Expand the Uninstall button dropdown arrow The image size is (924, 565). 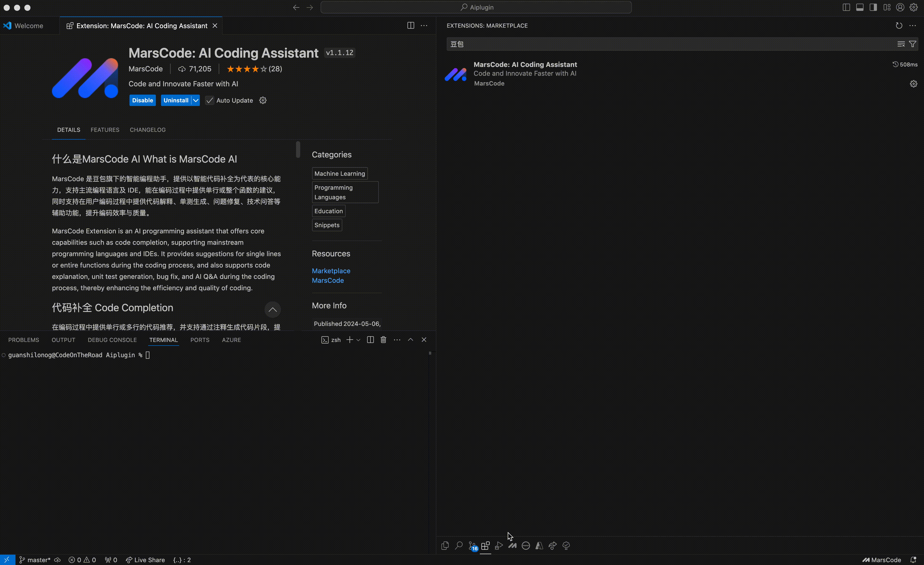tap(196, 101)
